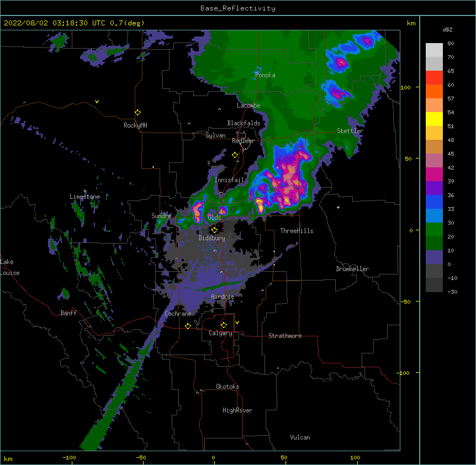
Task: Click the Vulcan city label
Action: point(300,437)
